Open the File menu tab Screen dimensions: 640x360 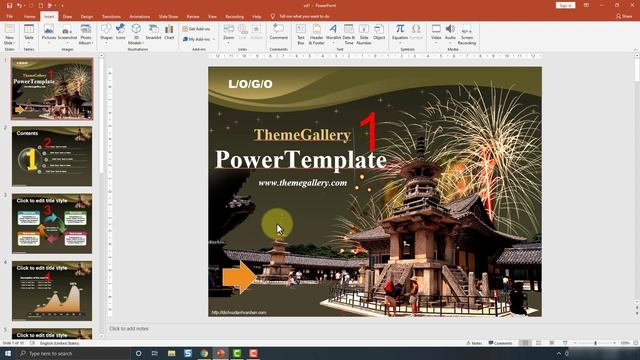click(9, 17)
